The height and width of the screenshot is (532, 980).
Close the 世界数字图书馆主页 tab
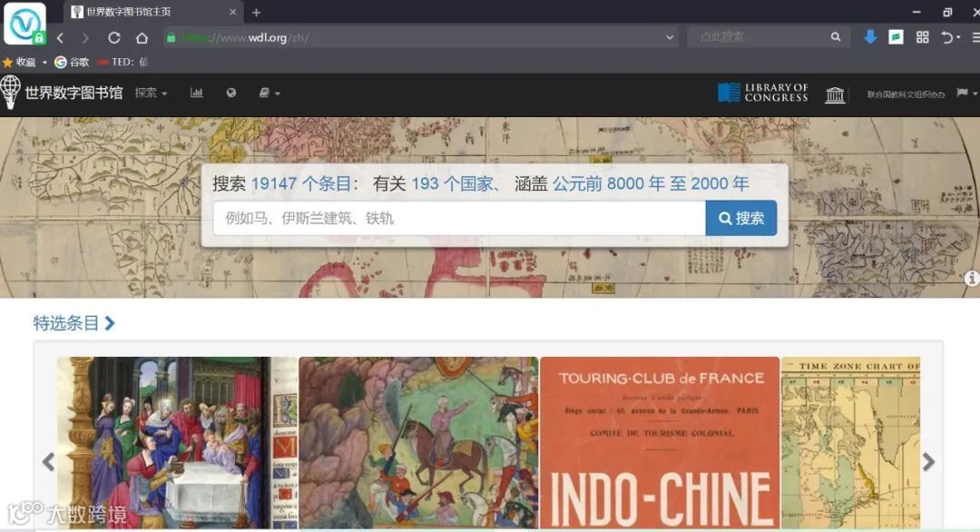(232, 12)
